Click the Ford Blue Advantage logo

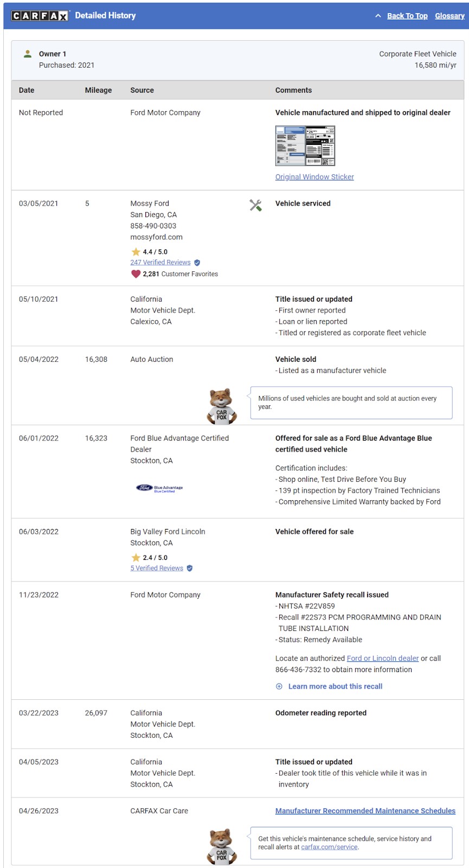pyautogui.click(x=159, y=488)
